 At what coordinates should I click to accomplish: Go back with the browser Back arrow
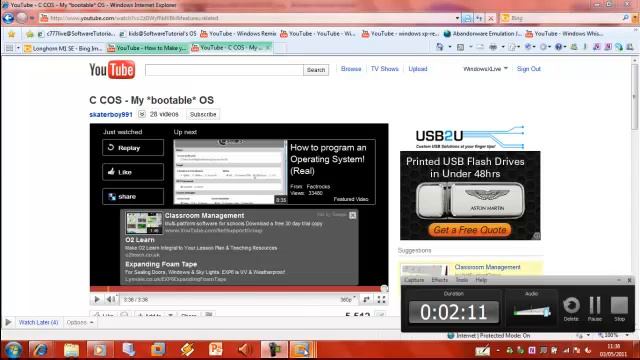[8, 18]
